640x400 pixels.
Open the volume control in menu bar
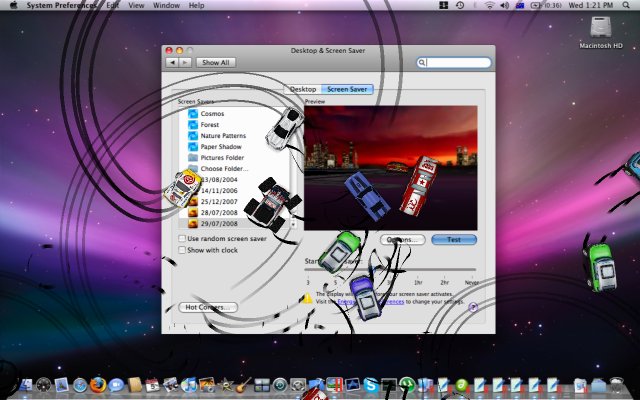(x=504, y=5)
